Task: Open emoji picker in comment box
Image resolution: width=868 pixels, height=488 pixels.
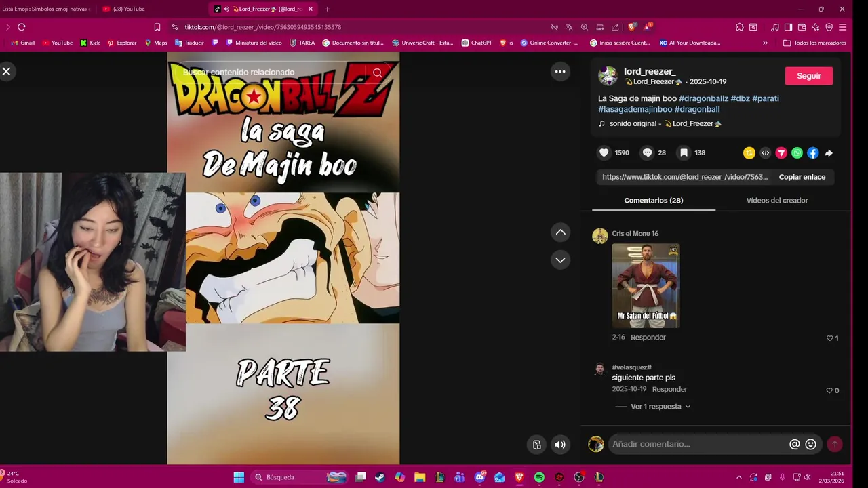Action: [x=810, y=445]
